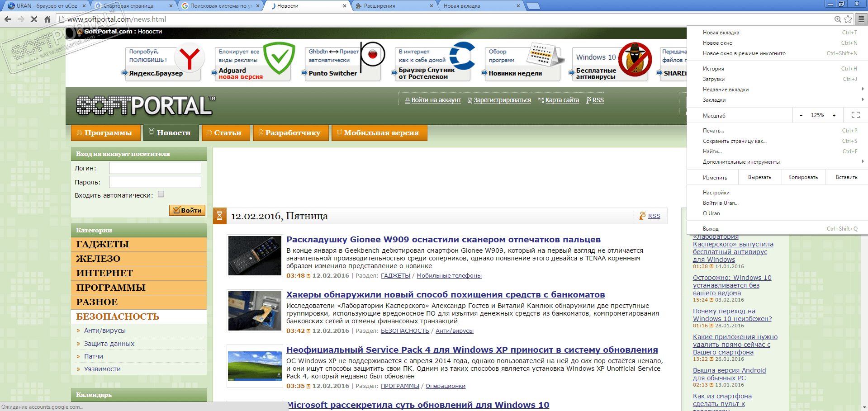Open the RSS link in the site header
Screen dimensions: 868x411
click(x=598, y=100)
